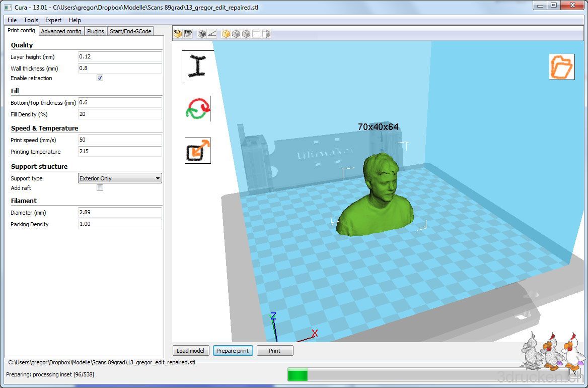The width and height of the screenshot is (588, 388).
Task: Click the Print button
Action: click(274, 351)
